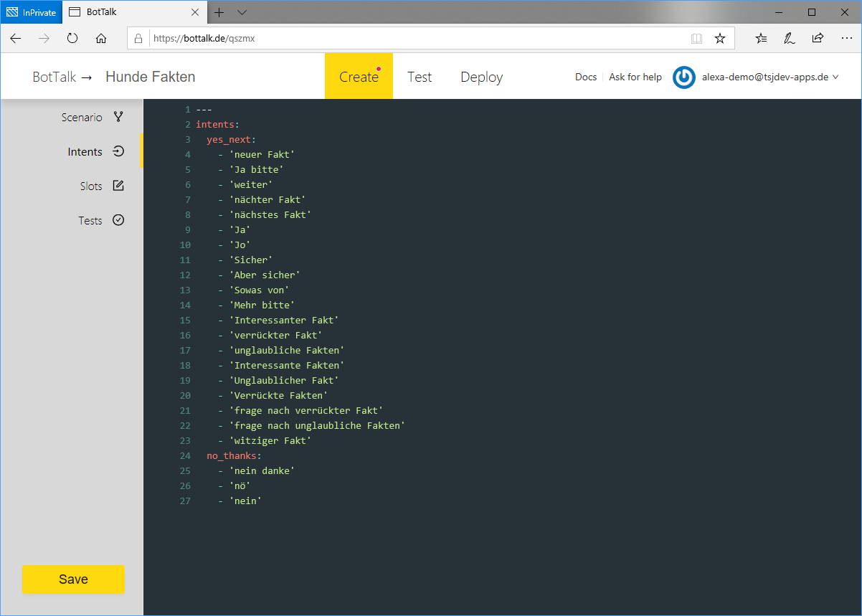Switch to the Test tab
Viewport: 862px width, 616px height.
tap(420, 77)
